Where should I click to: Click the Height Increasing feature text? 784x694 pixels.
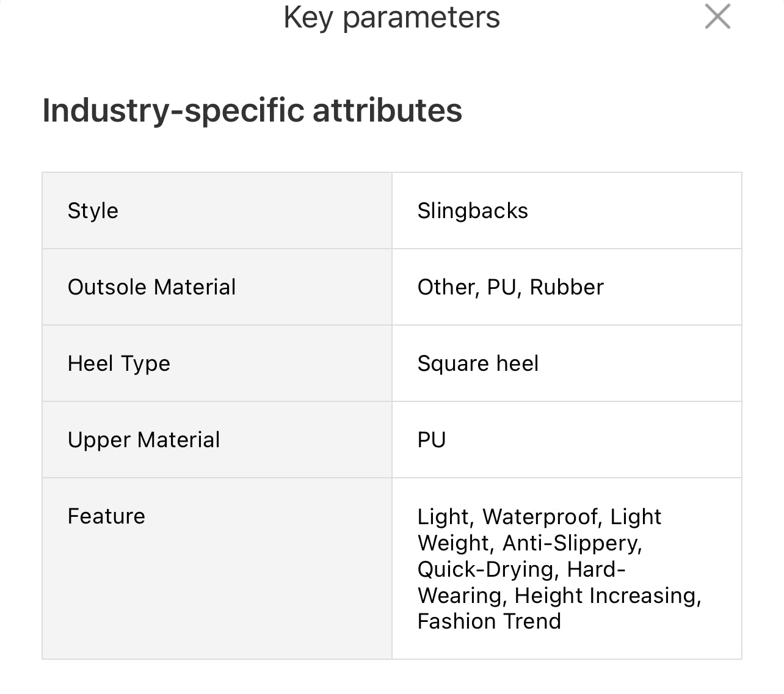click(x=607, y=596)
